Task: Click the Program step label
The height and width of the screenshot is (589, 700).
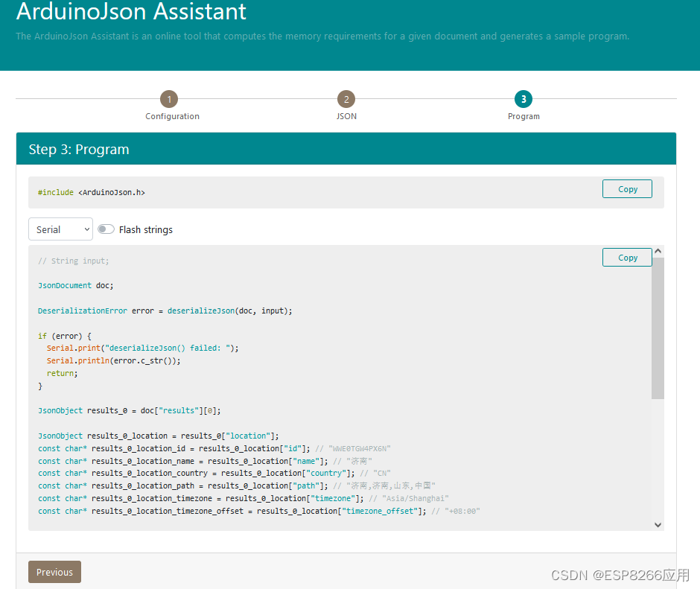Action: [524, 116]
